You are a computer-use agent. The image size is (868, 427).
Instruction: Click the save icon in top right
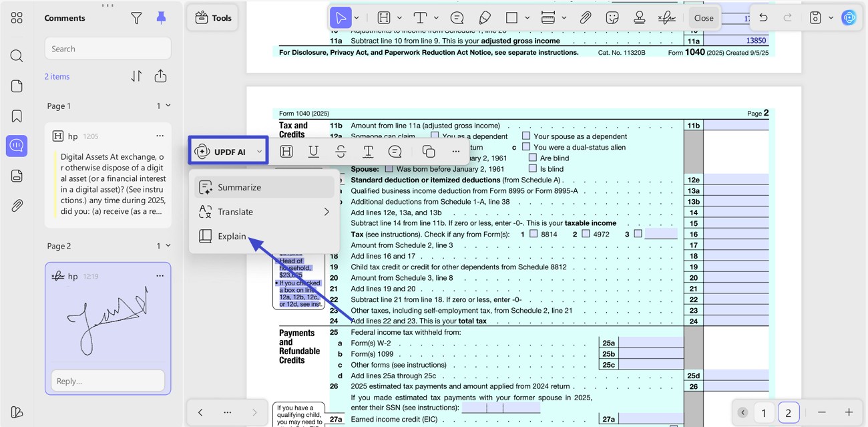tap(815, 18)
